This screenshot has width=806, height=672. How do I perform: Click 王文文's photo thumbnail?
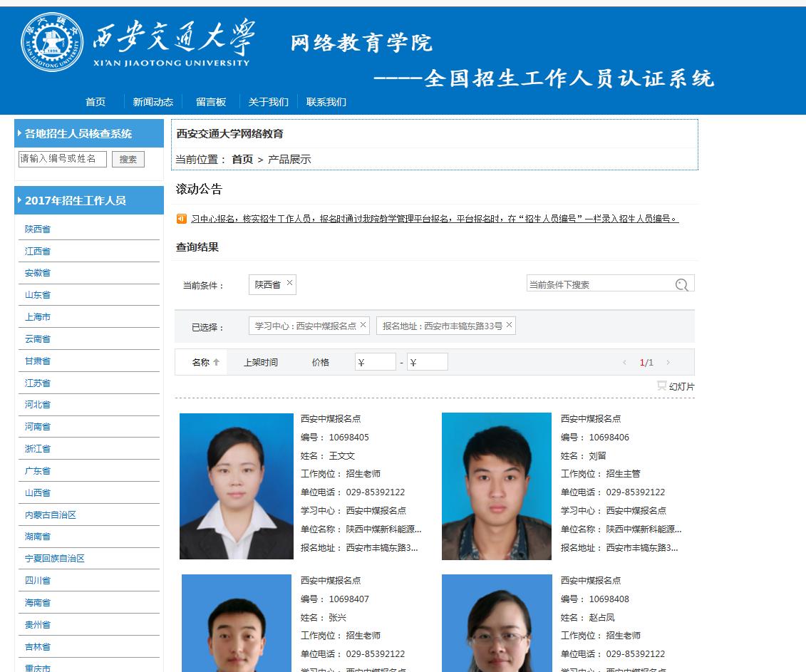point(237,486)
